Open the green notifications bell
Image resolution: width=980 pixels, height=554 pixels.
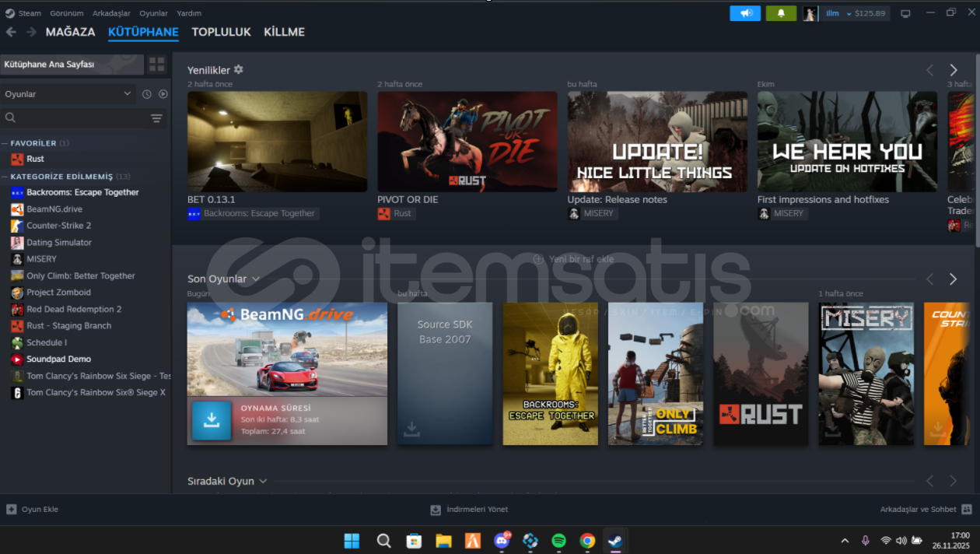(x=781, y=13)
